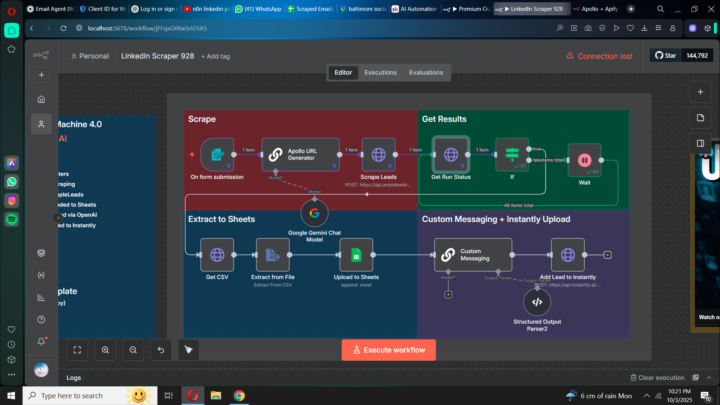The height and width of the screenshot is (405, 720).
Task: Reset the canvas zoom with the undo arrow icon
Action: [161, 350]
